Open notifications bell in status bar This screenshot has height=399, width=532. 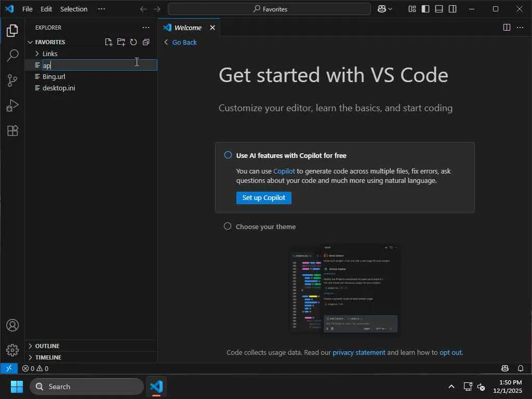[x=521, y=368]
